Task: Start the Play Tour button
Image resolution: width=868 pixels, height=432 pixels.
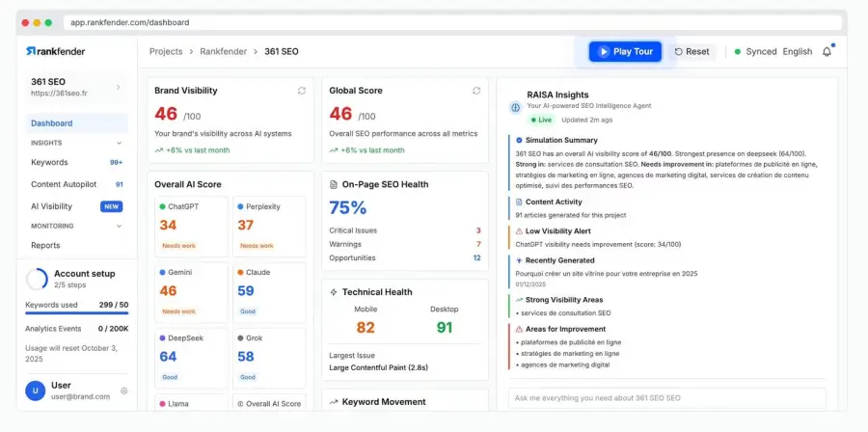Action: [x=625, y=51]
